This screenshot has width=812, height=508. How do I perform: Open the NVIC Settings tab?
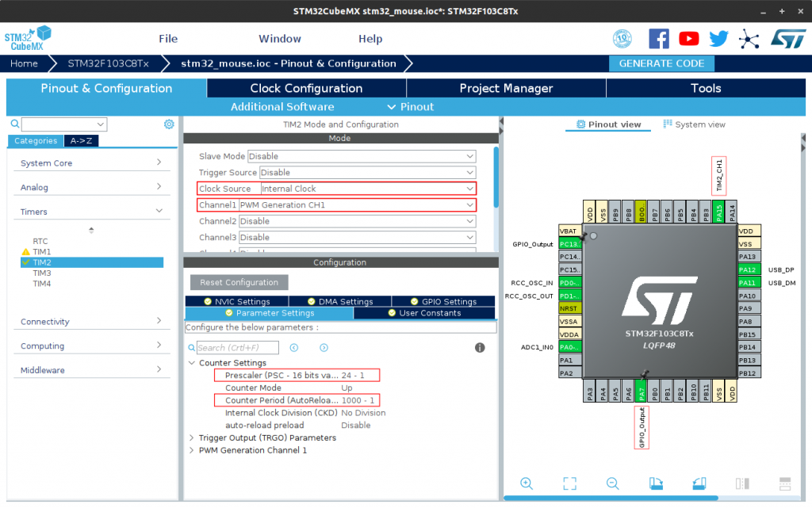coord(236,301)
